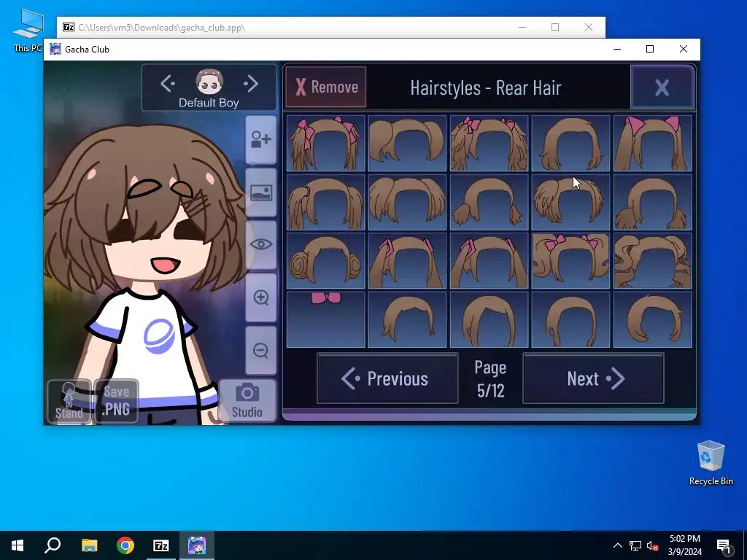Click the Hairstyles - Rear Hair title
Screen dimensions: 747x560
point(485,88)
